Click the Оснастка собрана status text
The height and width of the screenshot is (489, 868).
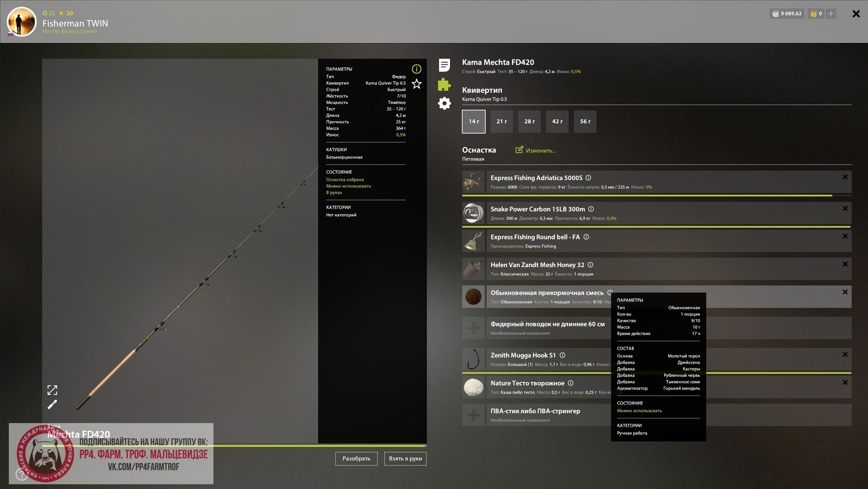(x=345, y=180)
